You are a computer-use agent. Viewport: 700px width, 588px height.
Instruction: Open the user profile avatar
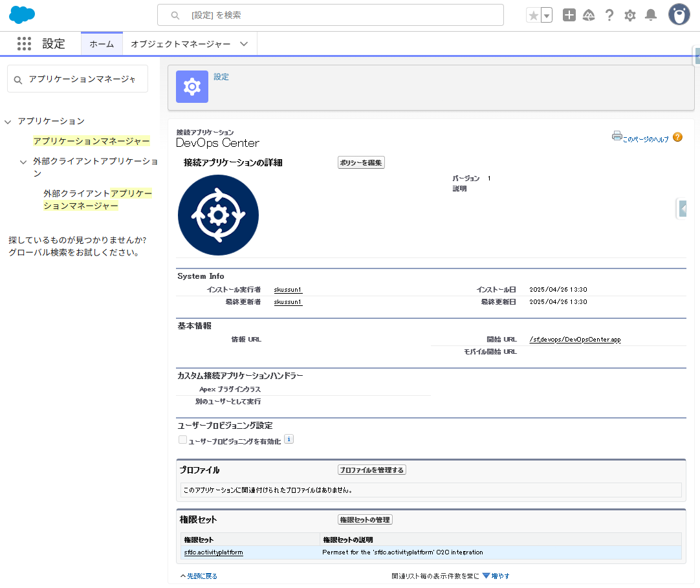pos(679,14)
